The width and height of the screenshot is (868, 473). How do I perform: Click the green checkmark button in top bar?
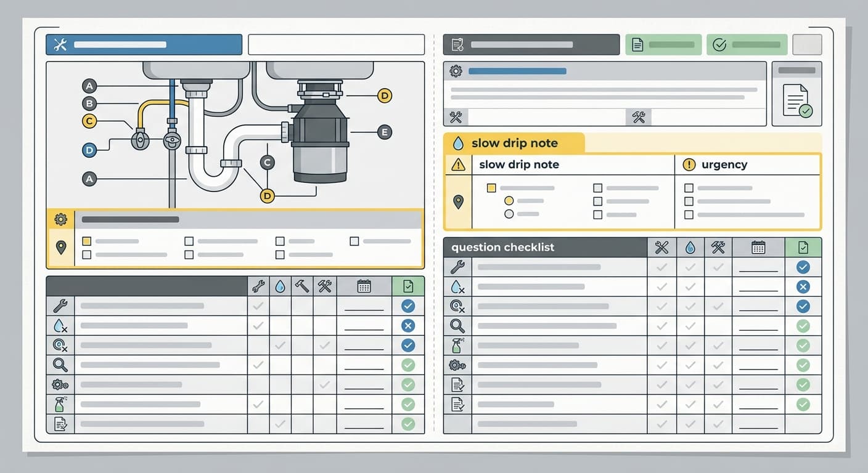(x=747, y=45)
